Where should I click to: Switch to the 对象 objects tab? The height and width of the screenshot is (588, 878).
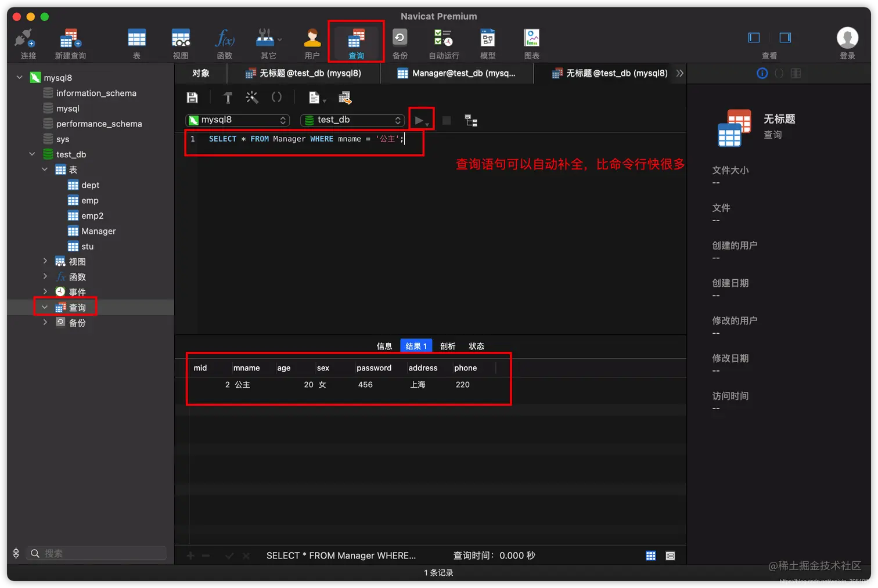(x=201, y=73)
